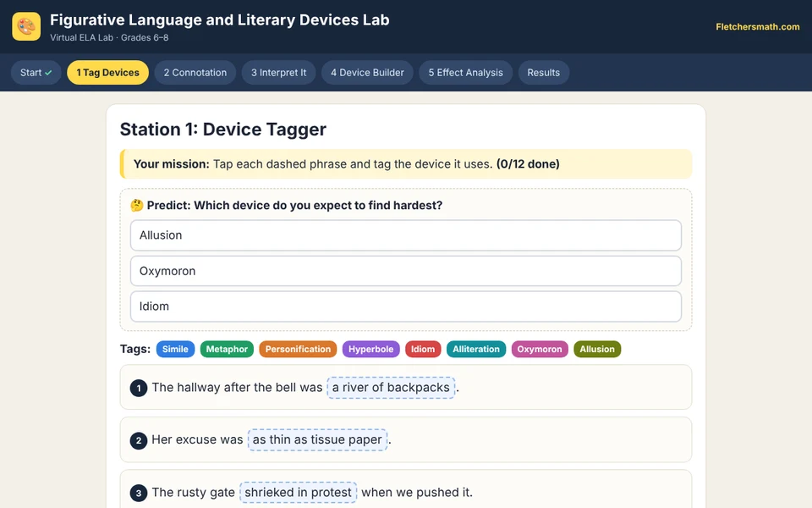This screenshot has width=812, height=508.
Task: Click the number 2 sentence badge
Action: [138, 440]
